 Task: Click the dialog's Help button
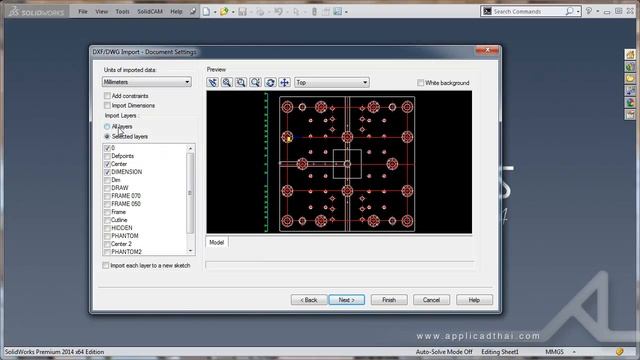coord(474,300)
